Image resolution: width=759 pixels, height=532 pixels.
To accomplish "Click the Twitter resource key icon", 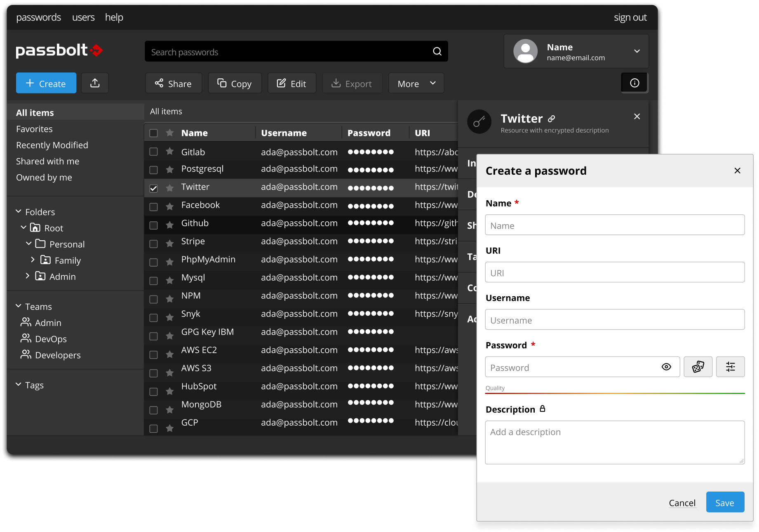I will [x=479, y=122].
